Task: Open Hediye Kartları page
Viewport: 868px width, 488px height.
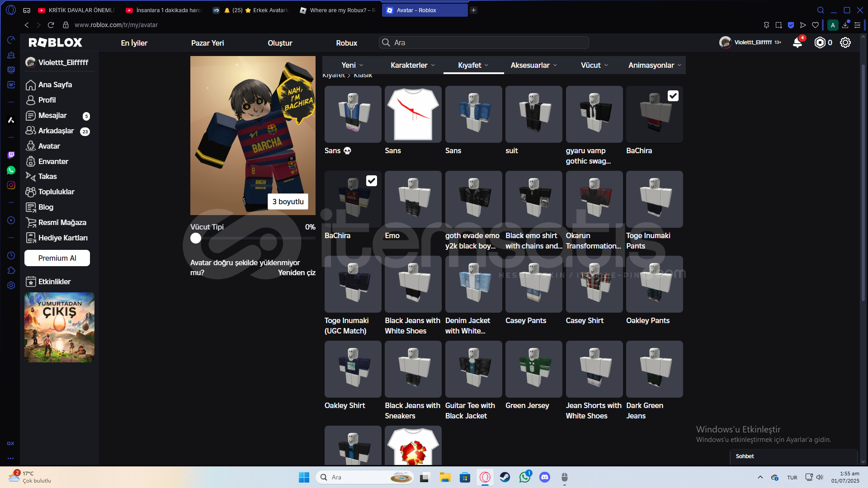Action: [x=63, y=238]
